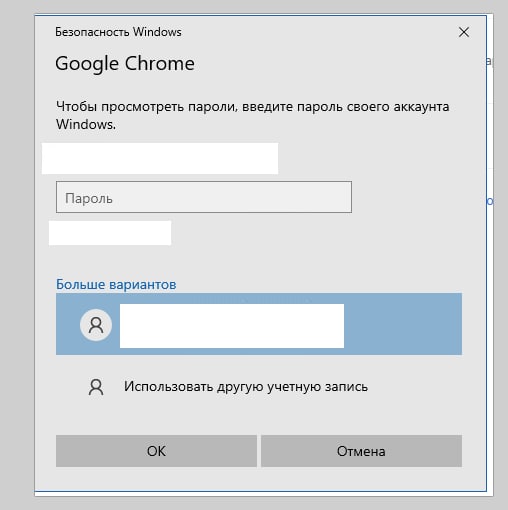
Task: Select the highlighted user account avatar icon
Action: pyautogui.click(x=96, y=325)
